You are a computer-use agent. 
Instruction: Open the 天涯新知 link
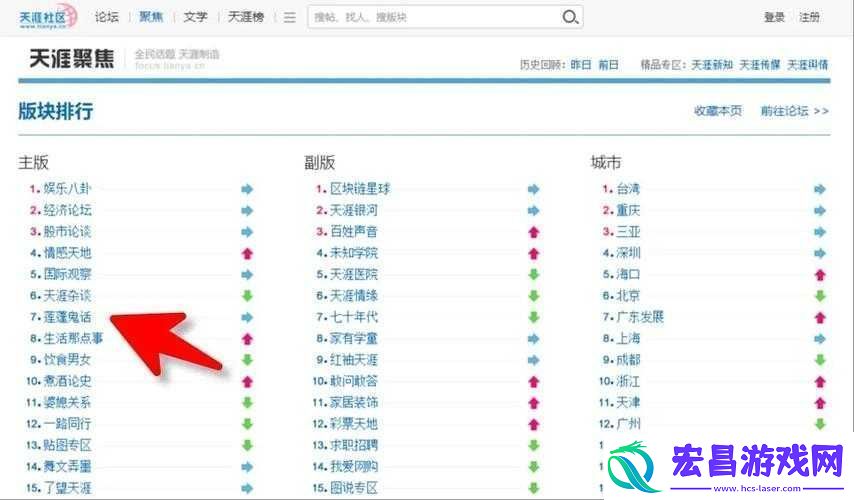pyautogui.click(x=712, y=65)
